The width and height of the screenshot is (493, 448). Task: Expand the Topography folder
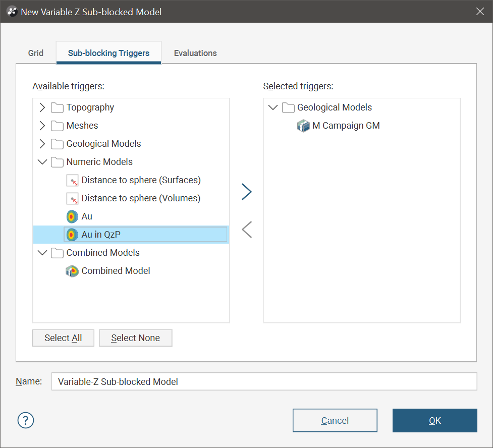click(x=42, y=107)
